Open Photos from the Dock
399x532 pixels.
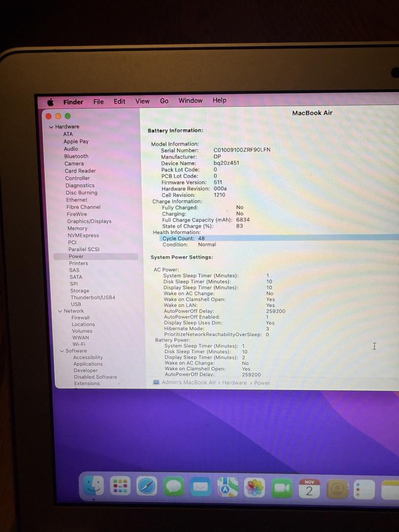click(255, 488)
